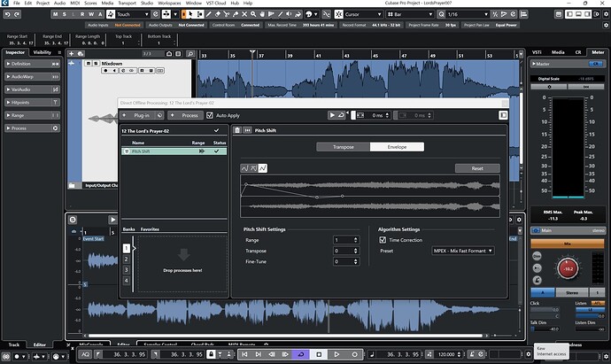
Task: Click the transport Record button
Action: point(354,354)
